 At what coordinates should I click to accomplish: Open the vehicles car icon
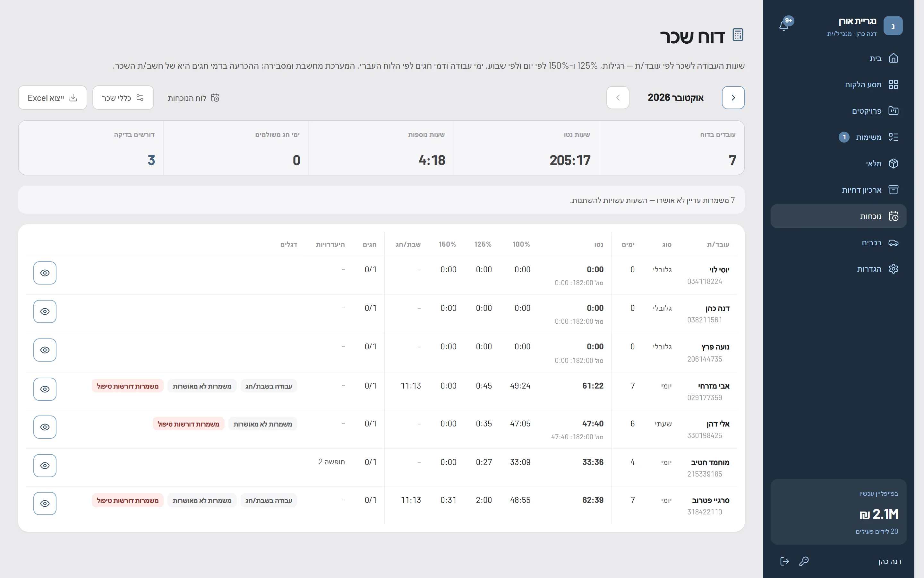point(893,243)
